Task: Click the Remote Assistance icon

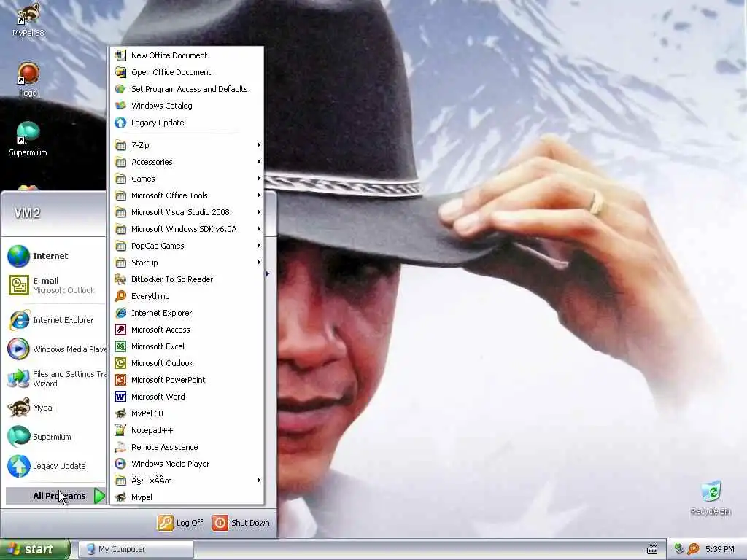Action: (120, 447)
